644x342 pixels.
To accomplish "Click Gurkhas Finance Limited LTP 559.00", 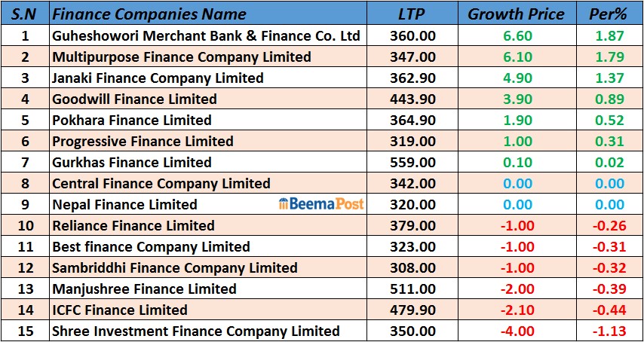I will pyautogui.click(x=412, y=162).
